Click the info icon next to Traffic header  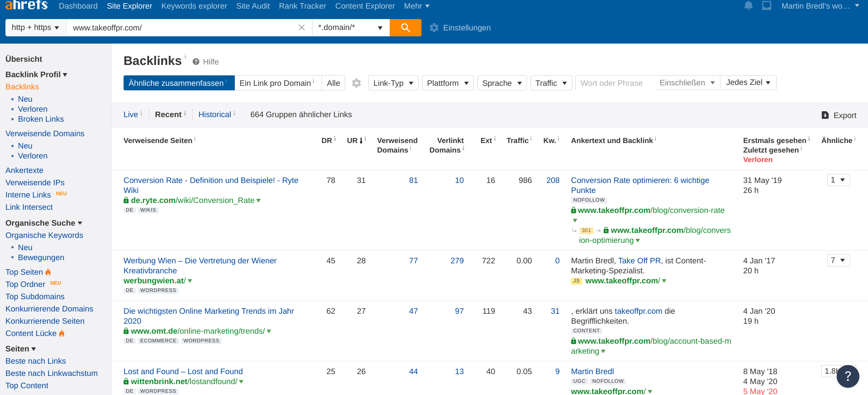point(531,139)
